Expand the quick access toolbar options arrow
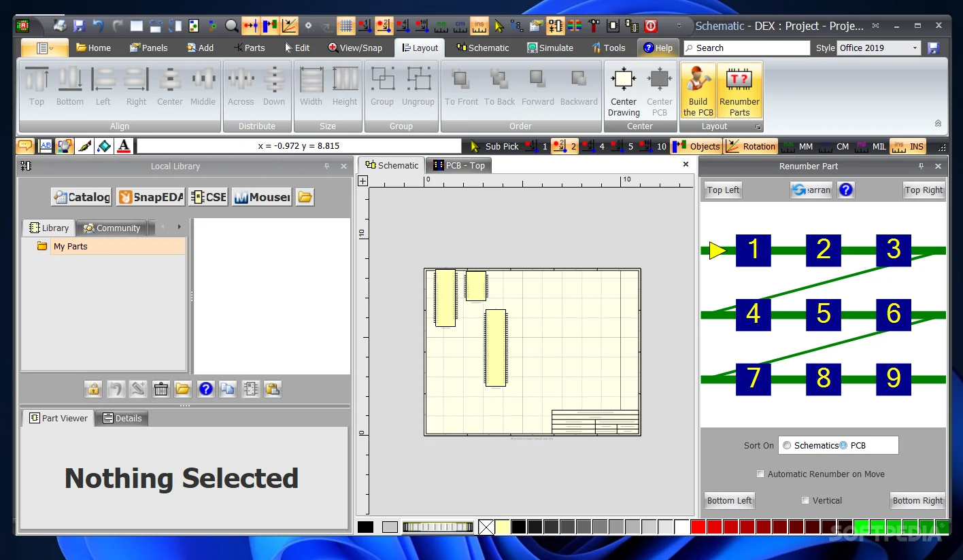 click(x=679, y=26)
